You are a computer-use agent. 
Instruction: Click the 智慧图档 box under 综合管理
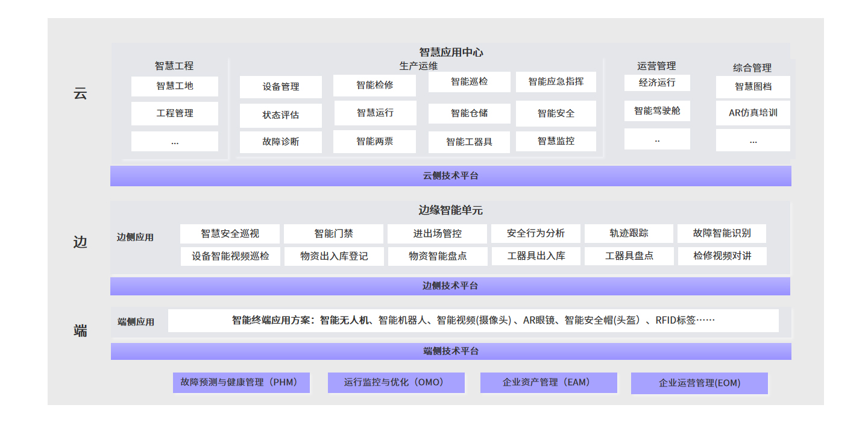click(x=753, y=87)
